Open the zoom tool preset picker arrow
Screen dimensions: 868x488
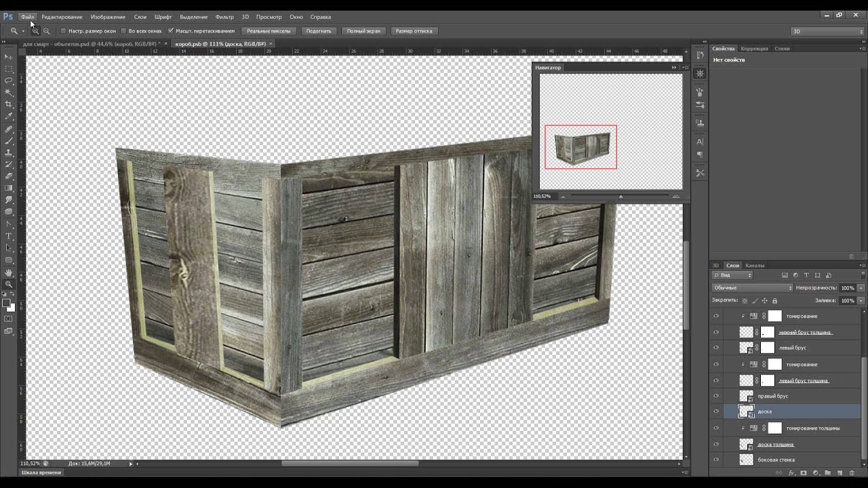point(22,30)
